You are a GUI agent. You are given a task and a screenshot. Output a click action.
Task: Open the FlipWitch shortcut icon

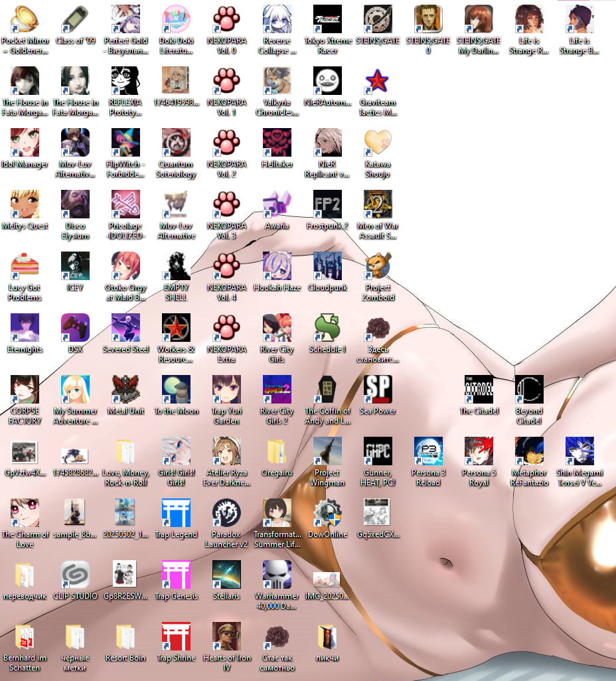point(125,143)
